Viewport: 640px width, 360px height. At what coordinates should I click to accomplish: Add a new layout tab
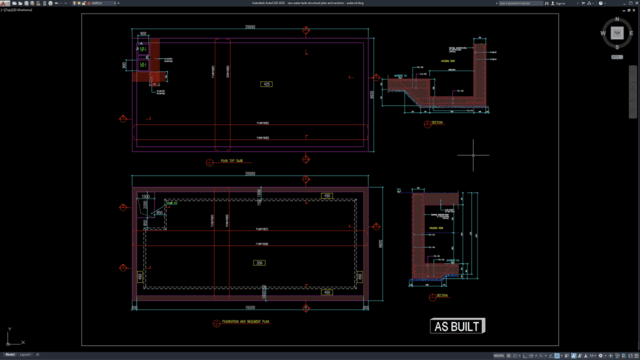tap(37, 355)
